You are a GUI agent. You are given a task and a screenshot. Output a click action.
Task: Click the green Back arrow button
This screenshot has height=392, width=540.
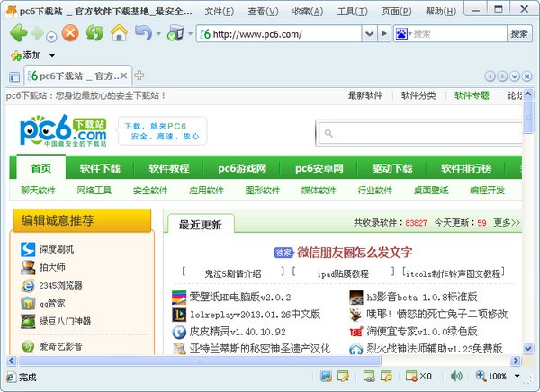tap(19, 33)
